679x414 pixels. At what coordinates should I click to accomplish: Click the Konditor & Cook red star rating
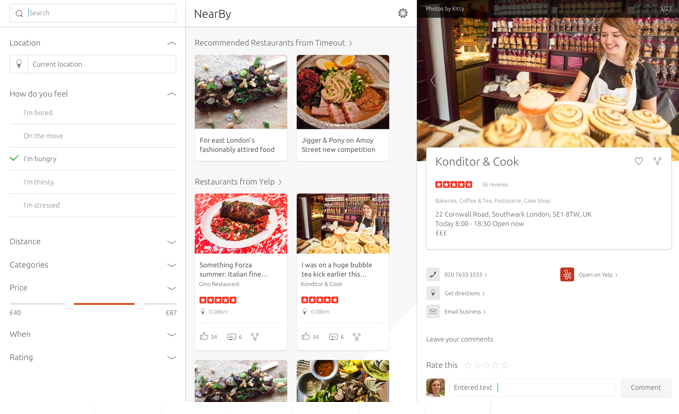453,184
